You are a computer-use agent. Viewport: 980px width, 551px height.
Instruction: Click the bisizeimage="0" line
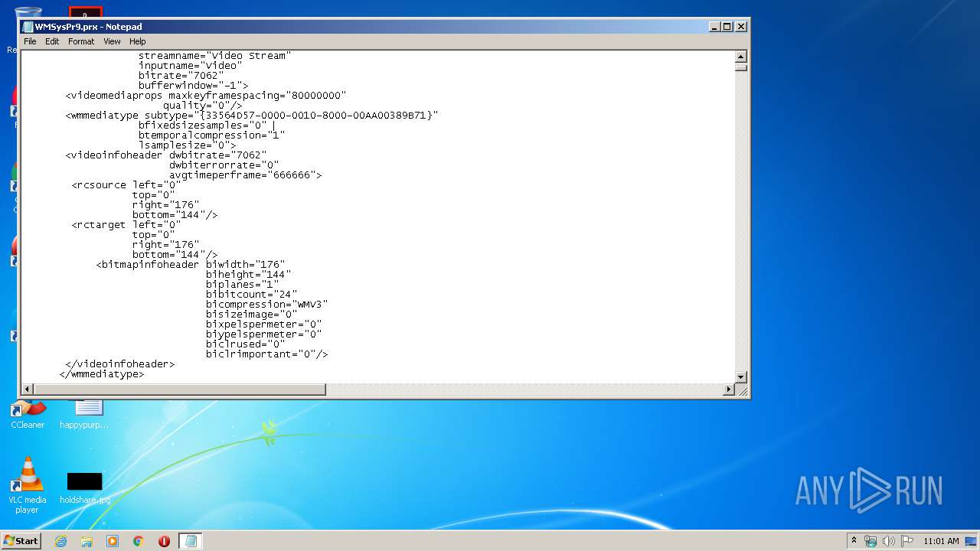(251, 315)
